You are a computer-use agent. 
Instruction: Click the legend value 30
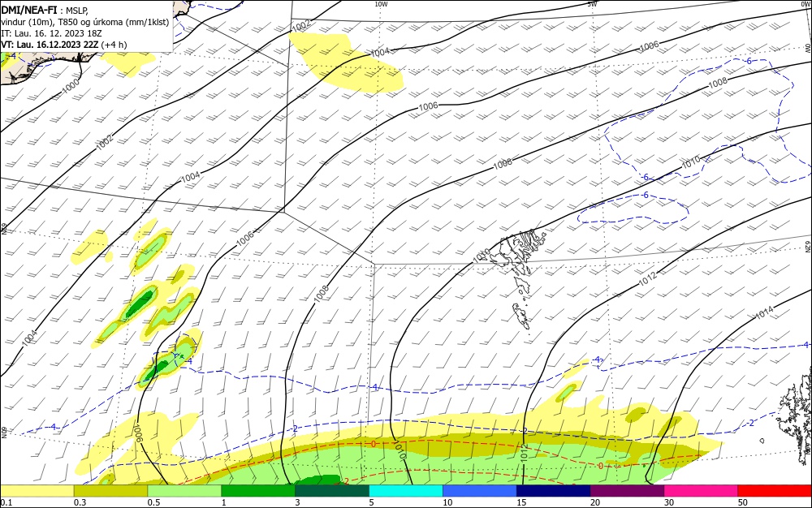coord(669,502)
